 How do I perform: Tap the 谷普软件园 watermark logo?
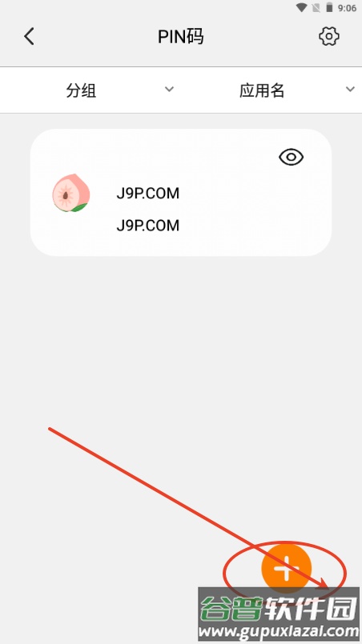[x=279, y=607]
